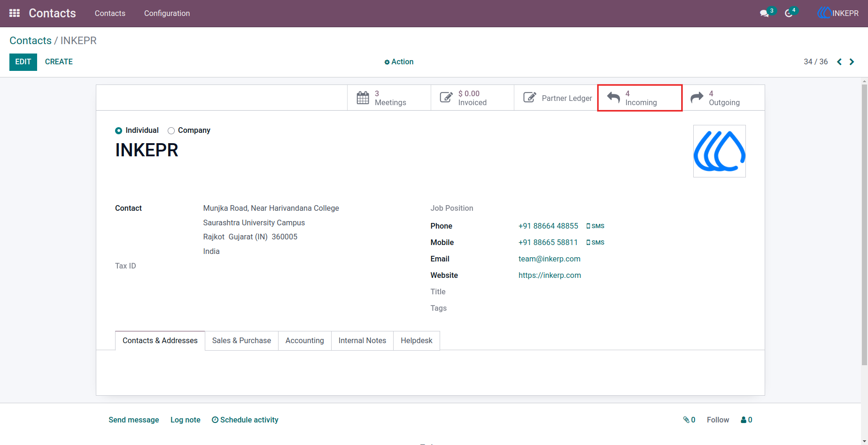Screen dimensions: 868x445
Task: Switch to the Accounting tab
Action: pyautogui.click(x=305, y=341)
